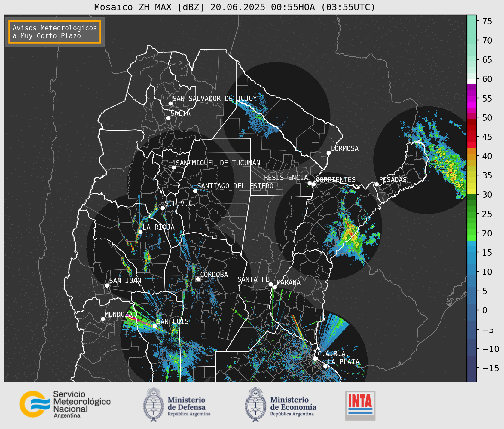
Task: Click the MENDOZA city label
Action: click(x=119, y=314)
